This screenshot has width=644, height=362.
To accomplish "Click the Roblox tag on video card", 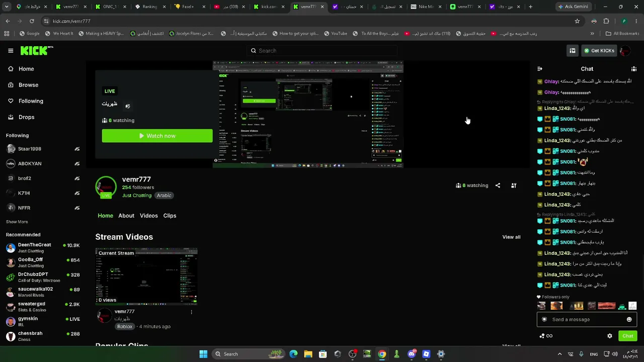I will pyautogui.click(x=125, y=327).
